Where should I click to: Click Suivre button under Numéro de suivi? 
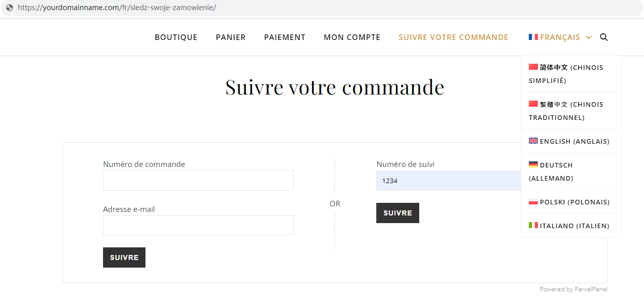pyautogui.click(x=398, y=213)
